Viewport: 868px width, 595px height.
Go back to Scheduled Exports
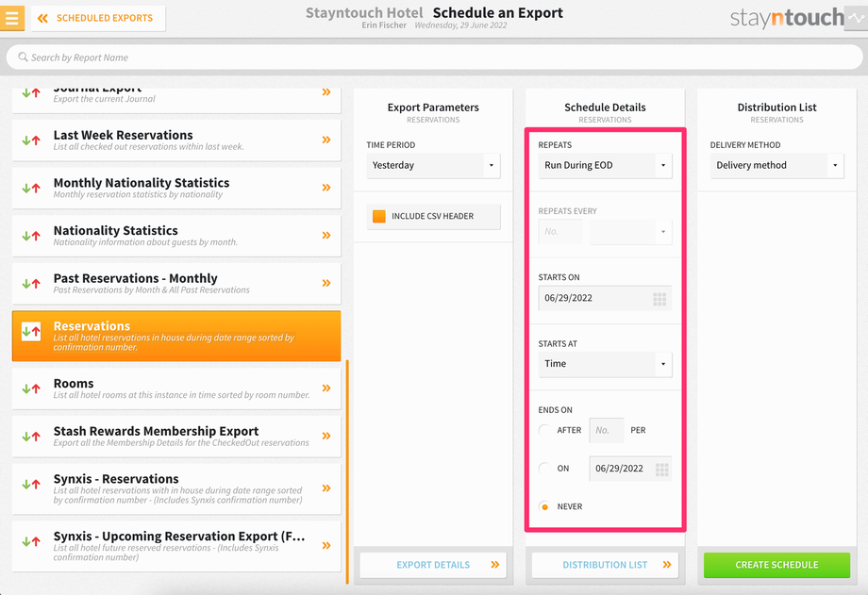click(98, 18)
